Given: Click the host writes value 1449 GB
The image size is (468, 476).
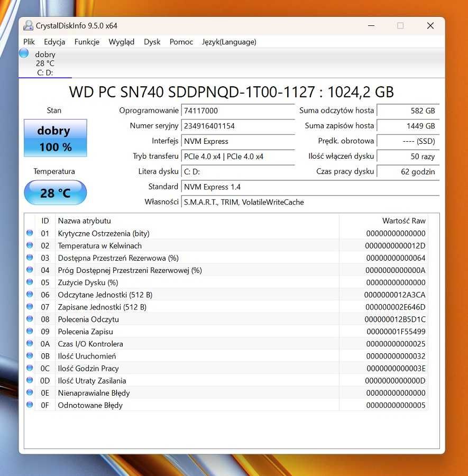Looking at the screenshot, I should coord(408,126).
